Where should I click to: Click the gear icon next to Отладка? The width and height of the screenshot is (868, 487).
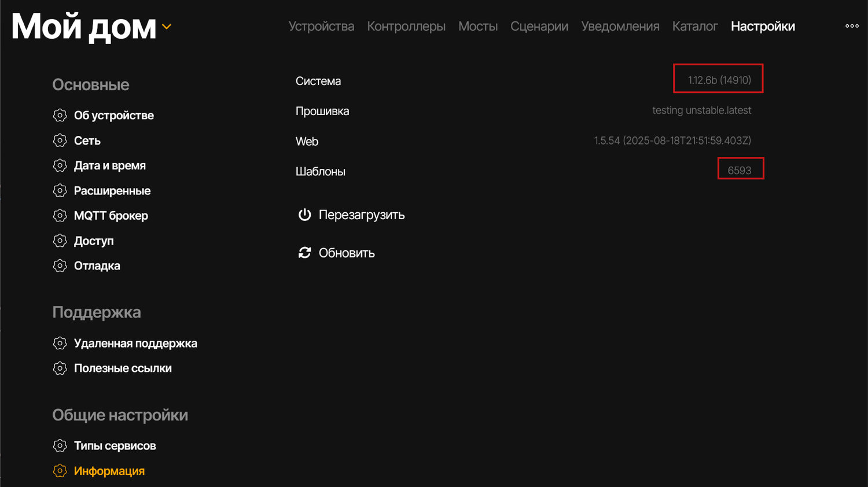[60, 265]
